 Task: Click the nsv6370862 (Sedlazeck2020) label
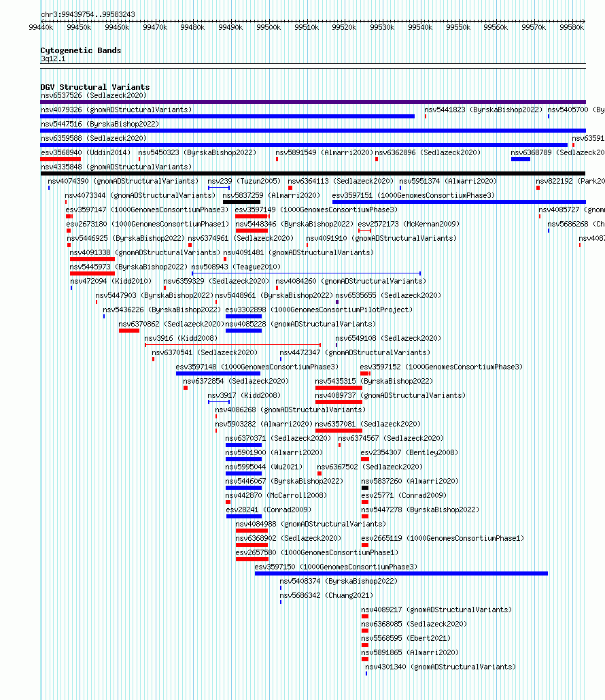tap(171, 324)
